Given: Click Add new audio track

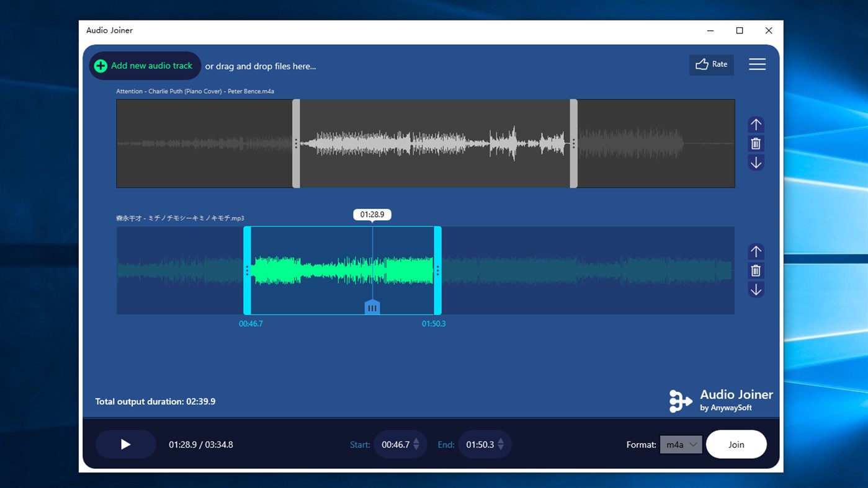Looking at the screenshot, I should point(145,65).
